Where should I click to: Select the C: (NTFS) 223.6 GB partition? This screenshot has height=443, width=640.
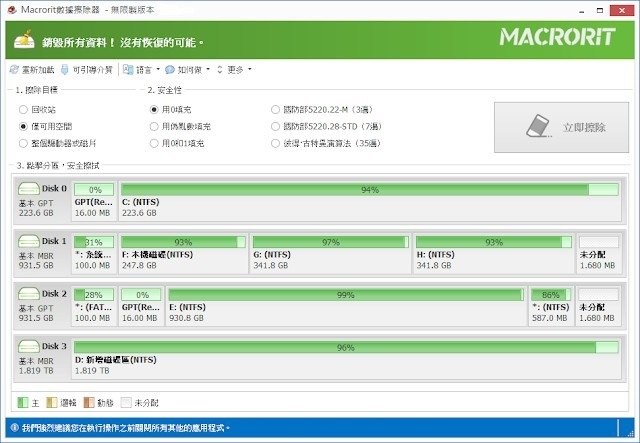[370, 201]
